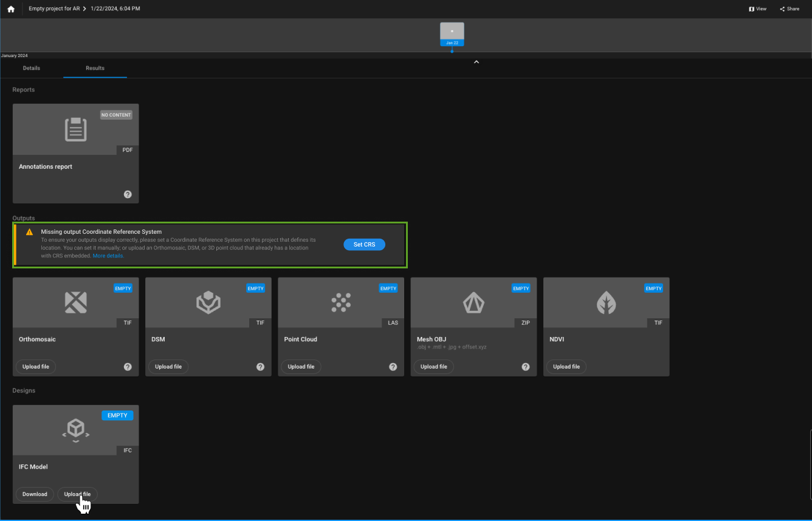
Task: Open the More details link
Action: tap(108, 255)
